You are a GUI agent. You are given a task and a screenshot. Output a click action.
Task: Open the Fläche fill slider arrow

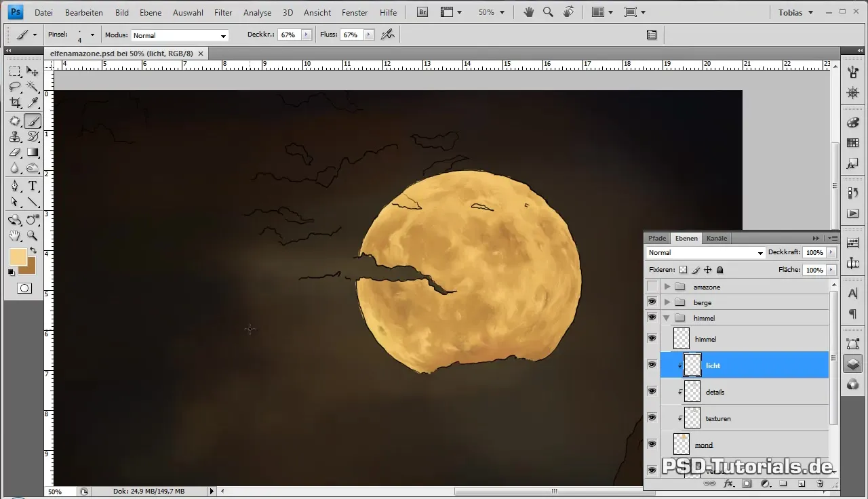832,270
